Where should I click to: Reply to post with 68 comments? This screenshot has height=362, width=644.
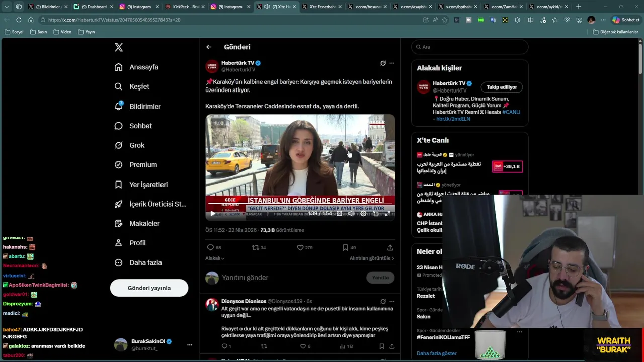point(214,247)
